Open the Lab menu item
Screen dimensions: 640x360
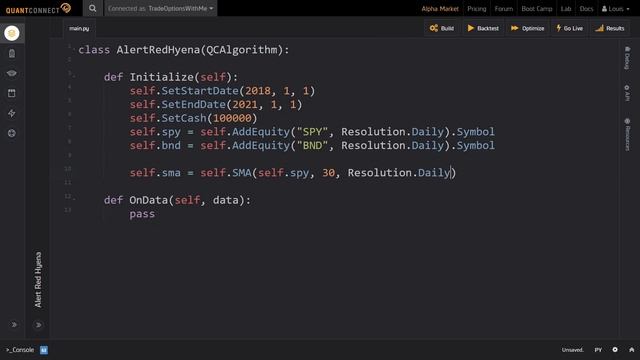coord(565,9)
